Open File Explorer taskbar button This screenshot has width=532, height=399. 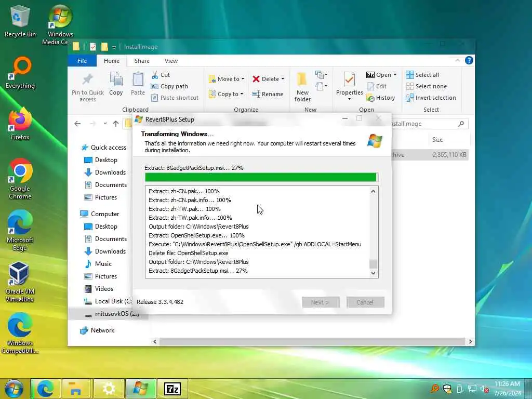[76, 389]
